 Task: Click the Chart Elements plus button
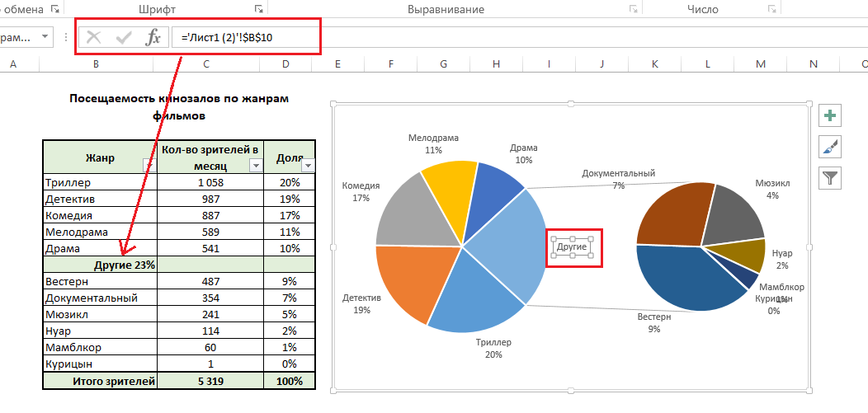point(830,115)
